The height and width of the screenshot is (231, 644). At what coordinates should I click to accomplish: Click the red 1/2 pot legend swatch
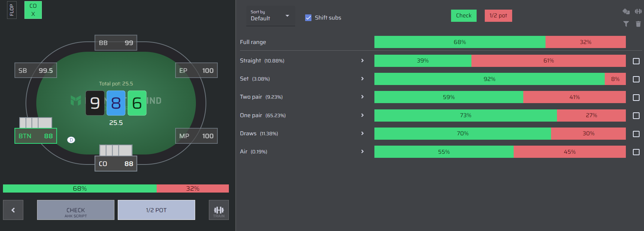(x=498, y=16)
